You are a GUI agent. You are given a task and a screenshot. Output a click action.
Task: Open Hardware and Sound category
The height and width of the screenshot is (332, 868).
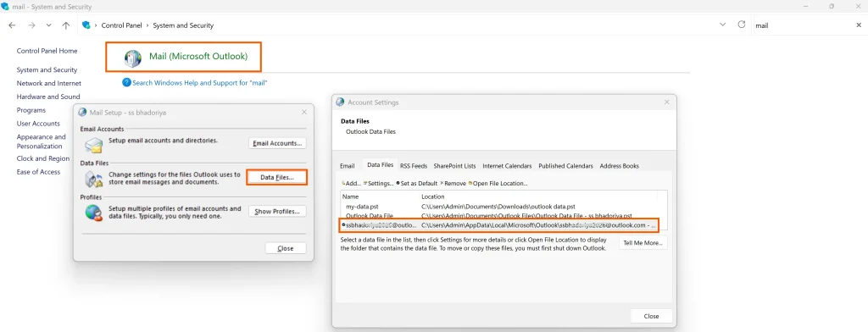[48, 97]
